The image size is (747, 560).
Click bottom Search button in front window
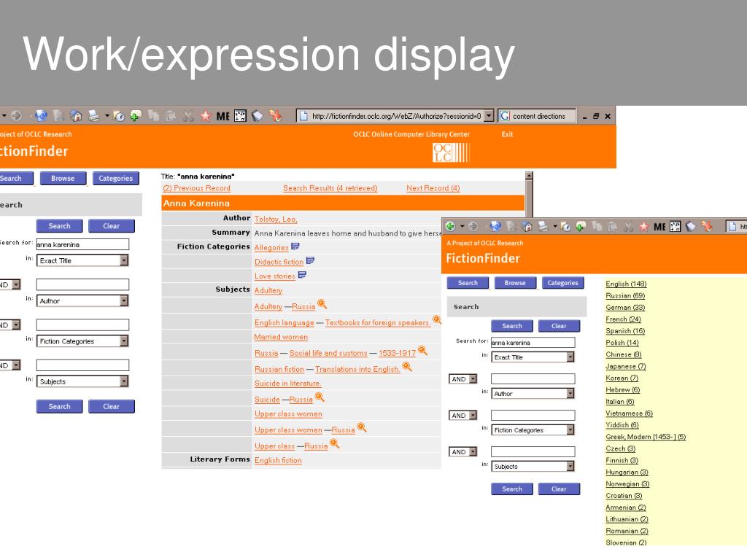coord(511,489)
